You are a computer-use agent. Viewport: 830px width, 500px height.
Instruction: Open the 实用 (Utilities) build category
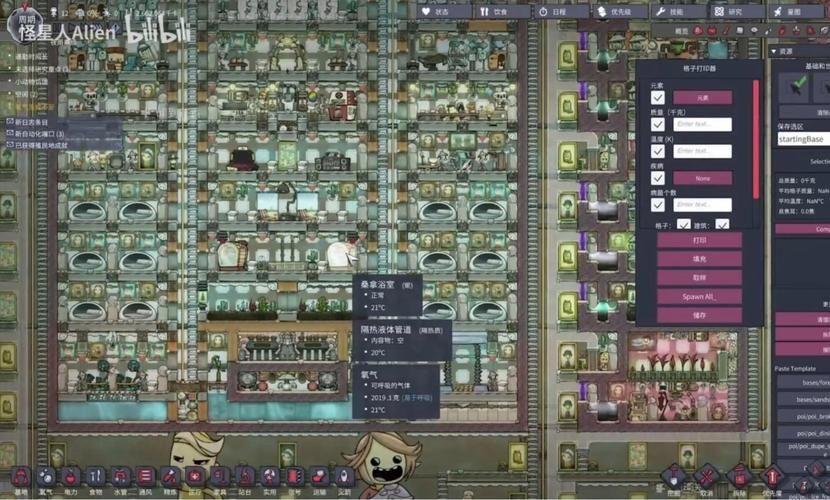click(x=270, y=478)
